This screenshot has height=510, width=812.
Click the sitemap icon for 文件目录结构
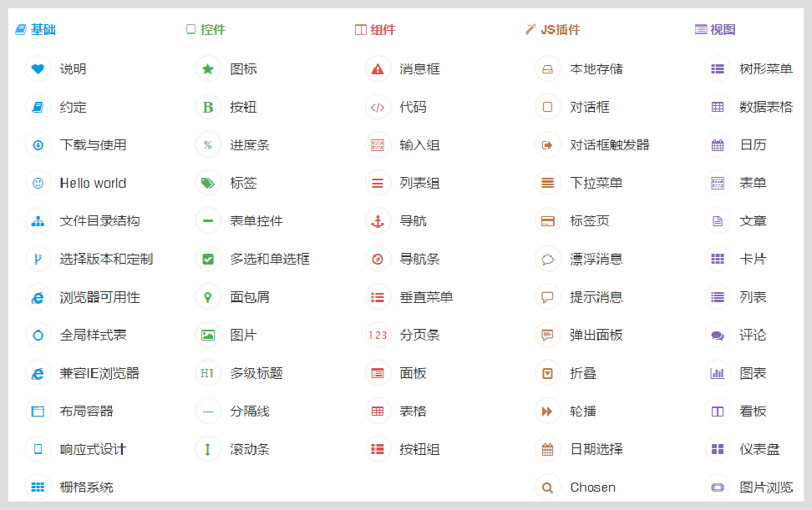tap(38, 221)
